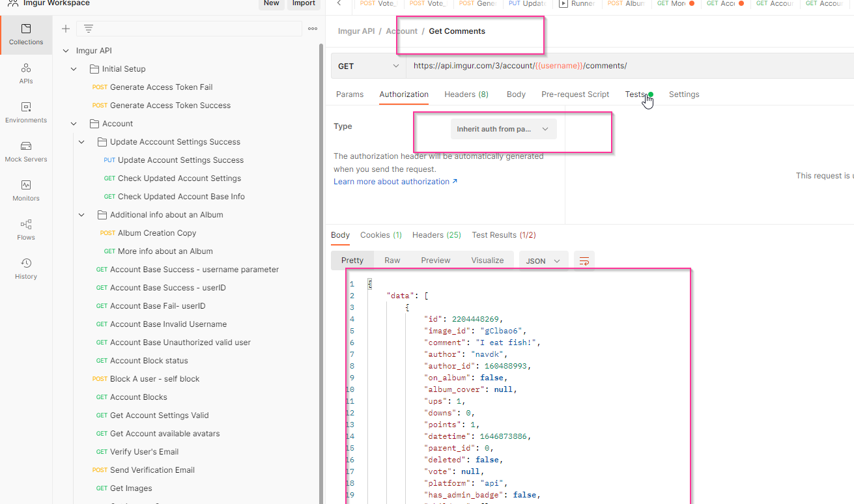Click the plus icon to create collection
The width and height of the screenshot is (854, 504).
[x=65, y=29]
